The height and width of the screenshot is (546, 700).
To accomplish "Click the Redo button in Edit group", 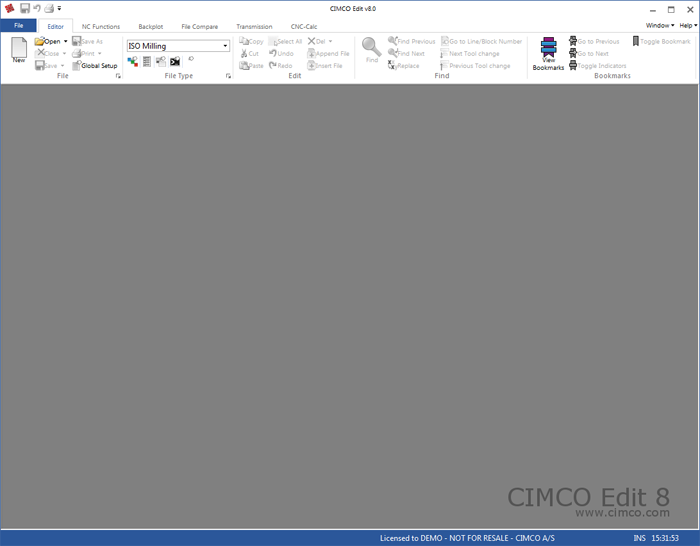I will click(281, 66).
